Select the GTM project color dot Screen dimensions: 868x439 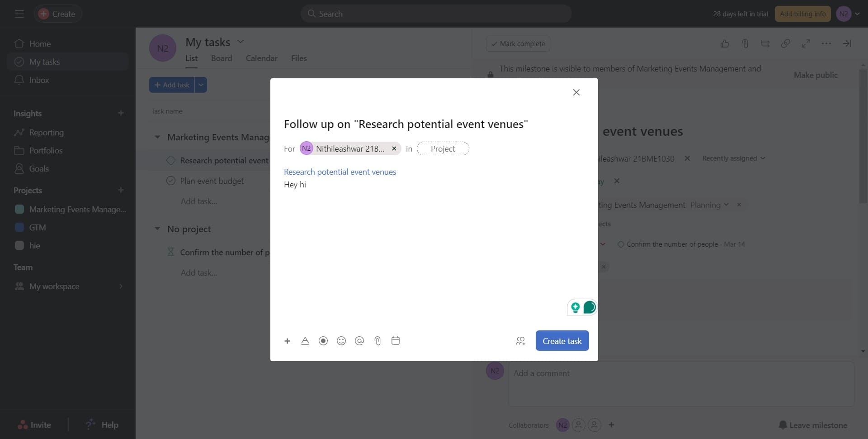(x=19, y=227)
